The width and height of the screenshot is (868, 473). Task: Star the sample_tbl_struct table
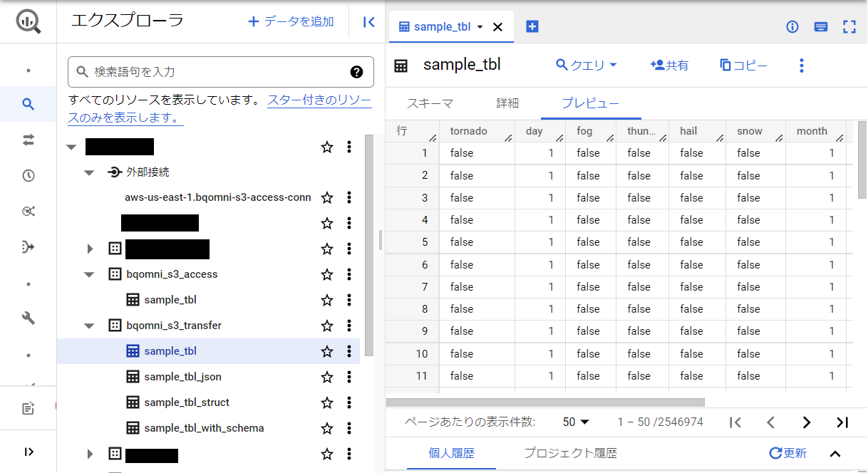(x=327, y=402)
